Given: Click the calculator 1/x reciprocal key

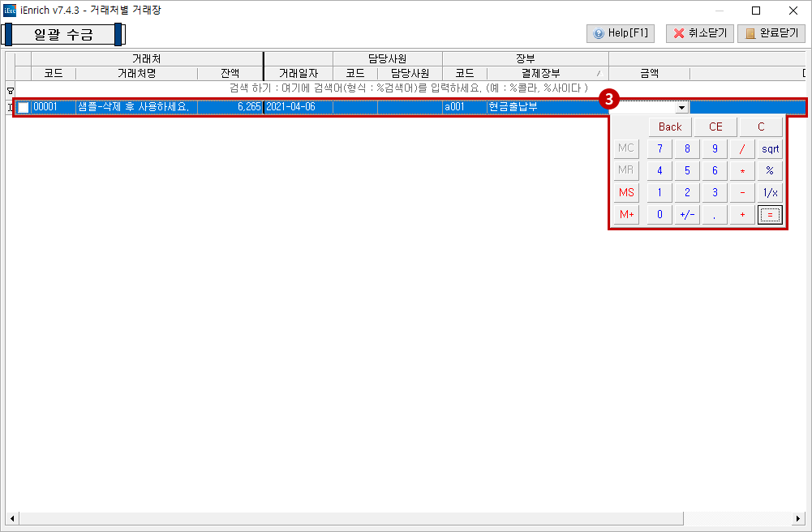Looking at the screenshot, I should coord(770,192).
